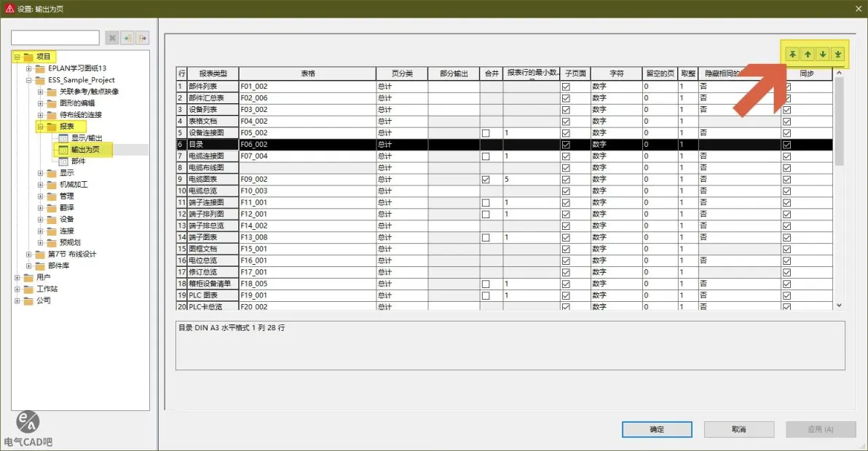Clear the settings search field with the X icon
The image size is (868, 451).
[112, 38]
